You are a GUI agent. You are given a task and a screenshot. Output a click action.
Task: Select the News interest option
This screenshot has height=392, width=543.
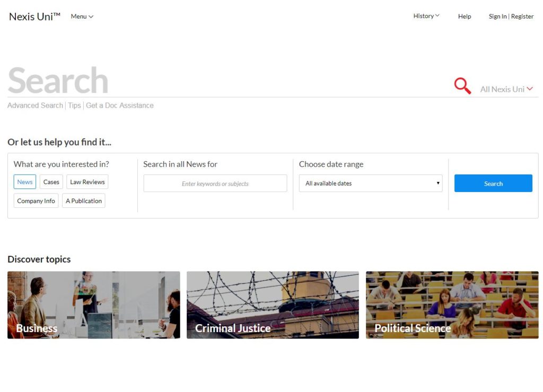(25, 182)
